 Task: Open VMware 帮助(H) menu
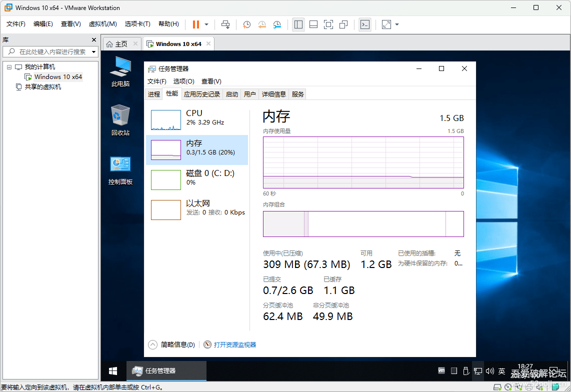click(168, 23)
